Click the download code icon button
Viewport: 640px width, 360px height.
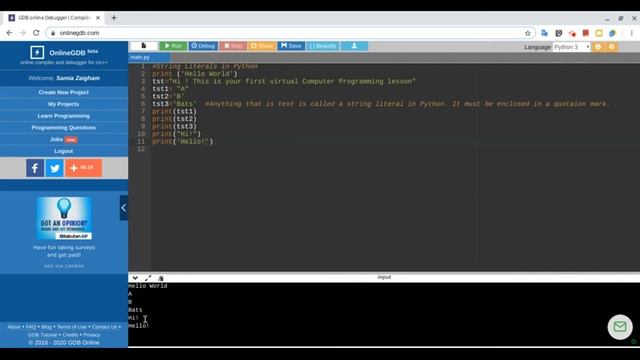[354, 46]
